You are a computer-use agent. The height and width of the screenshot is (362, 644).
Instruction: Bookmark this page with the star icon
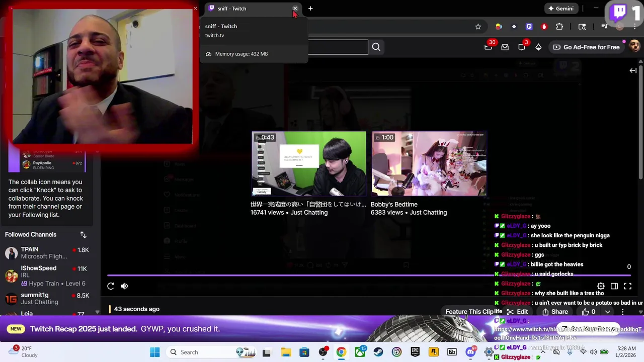click(478, 27)
